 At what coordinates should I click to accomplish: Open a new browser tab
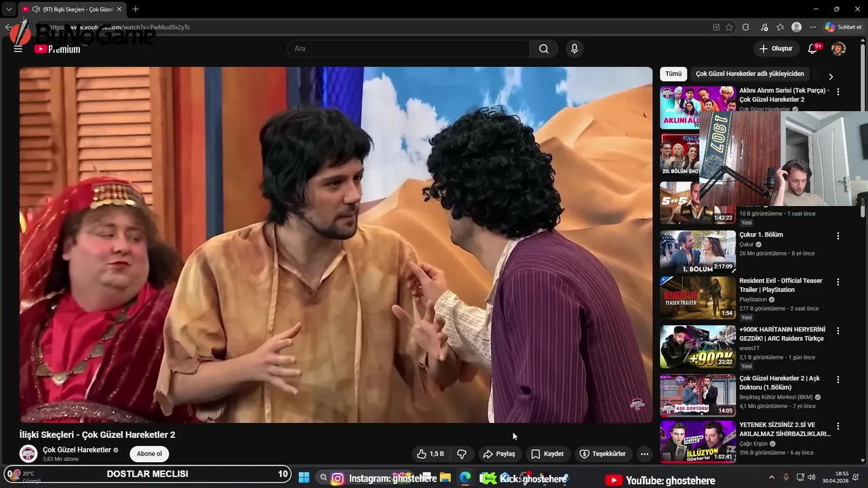(x=136, y=9)
